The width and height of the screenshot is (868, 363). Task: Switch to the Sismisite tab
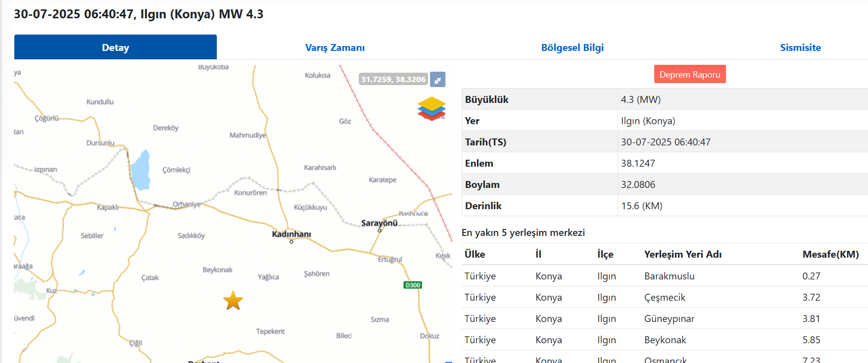[800, 47]
